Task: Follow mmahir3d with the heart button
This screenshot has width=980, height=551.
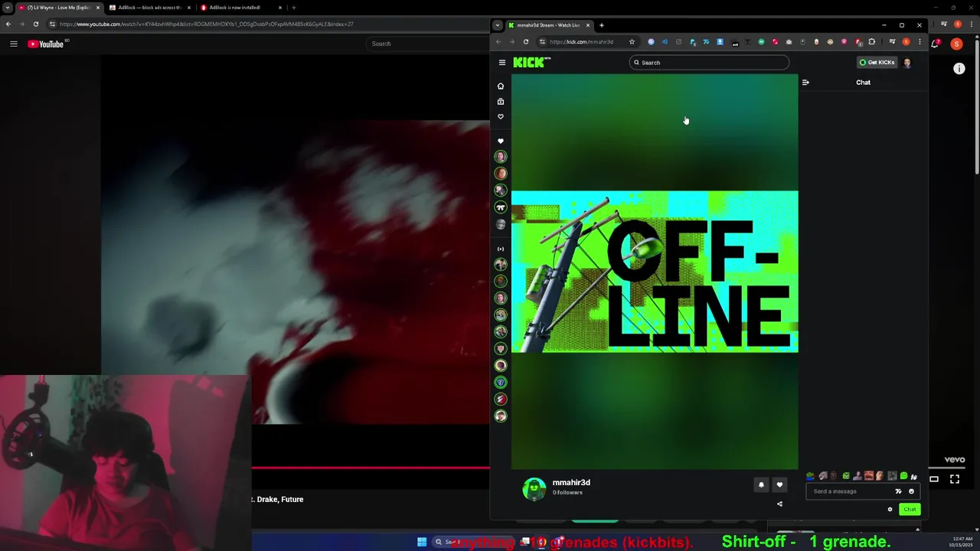Action: [779, 484]
